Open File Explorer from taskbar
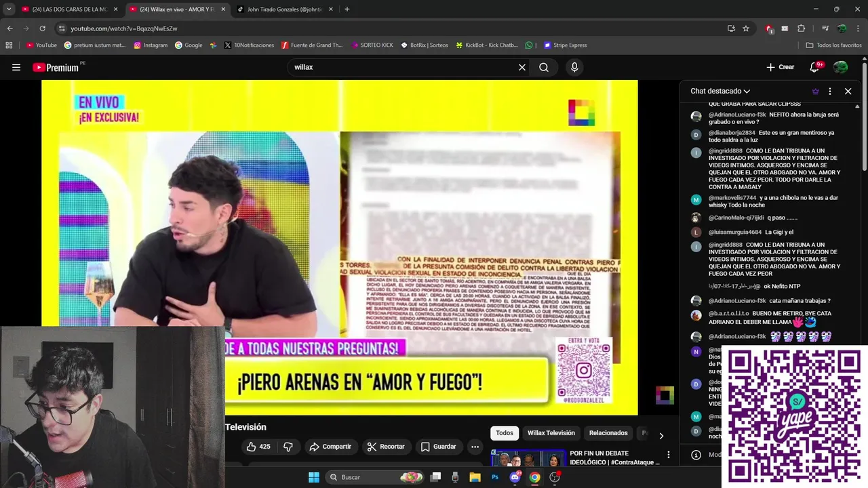The height and width of the screenshot is (488, 868). coord(475,477)
